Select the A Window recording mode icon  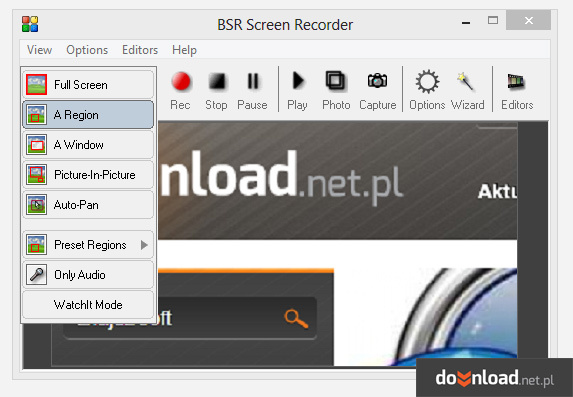(x=36, y=144)
